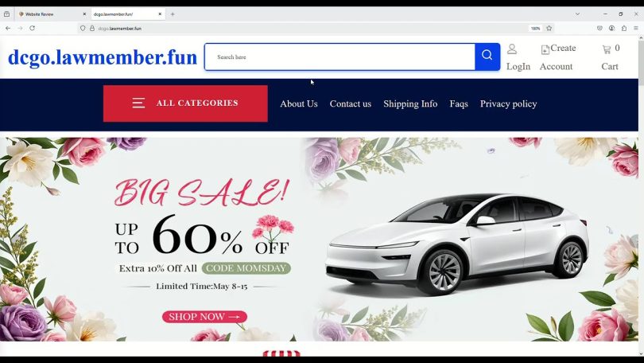Open Firefox application menu hamburger icon
The width and height of the screenshot is (644, 363).
coord(636,29)
